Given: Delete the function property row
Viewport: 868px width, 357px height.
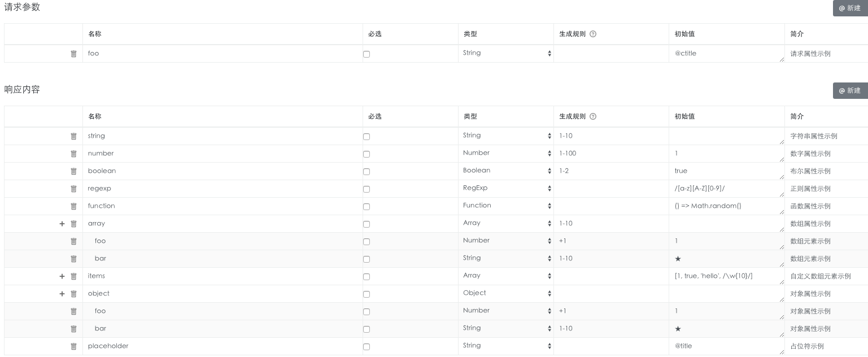Looking at the screenshot, I should tap(73, 206).
